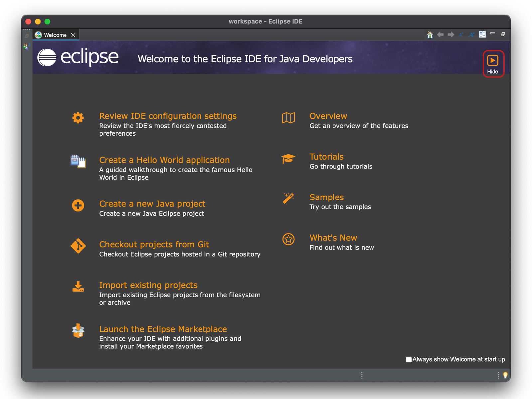Click 'Create a new Java Eclipse project' description
Image resolution: width=532 pixels, height=399 pixels.
tap(152, 213)
